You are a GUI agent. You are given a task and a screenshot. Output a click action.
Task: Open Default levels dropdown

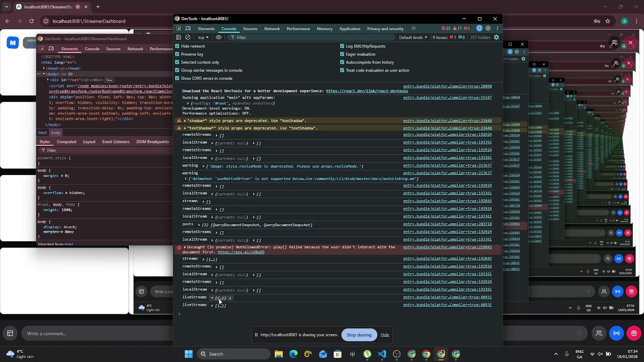click(x=413, y=37)
